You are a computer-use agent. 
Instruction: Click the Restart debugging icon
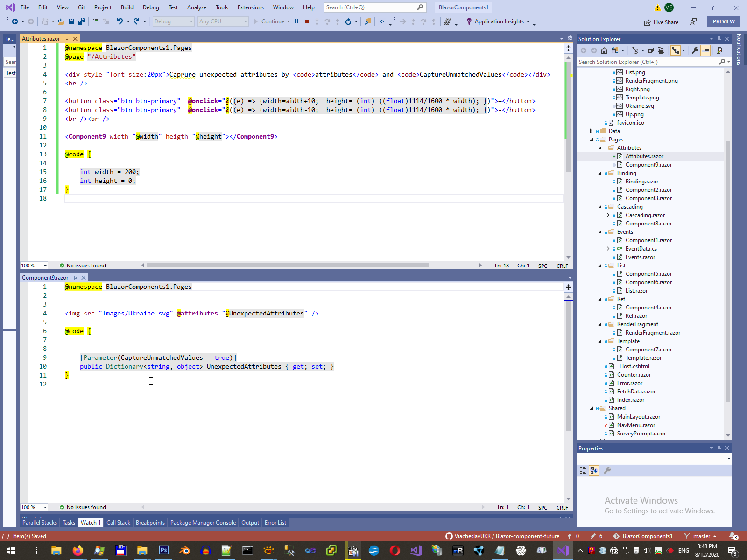(348, 21)
